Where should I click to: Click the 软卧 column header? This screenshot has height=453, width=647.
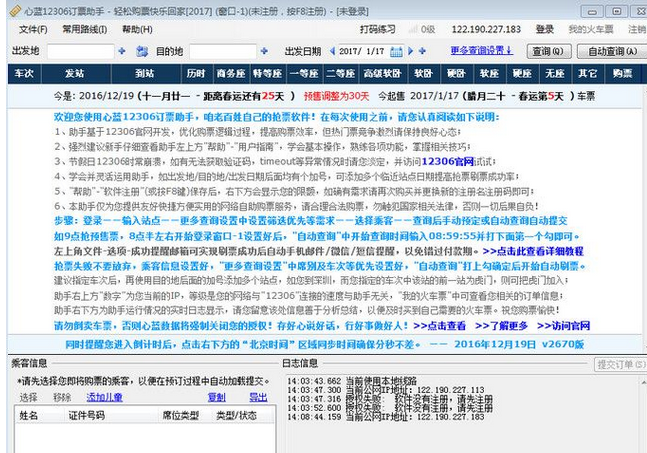pos(423,74)
